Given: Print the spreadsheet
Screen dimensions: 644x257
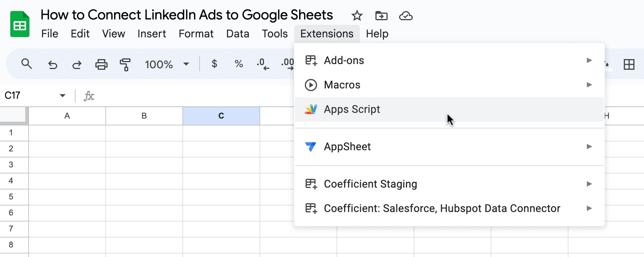Looking at the screenshot, I should [101, 64].
